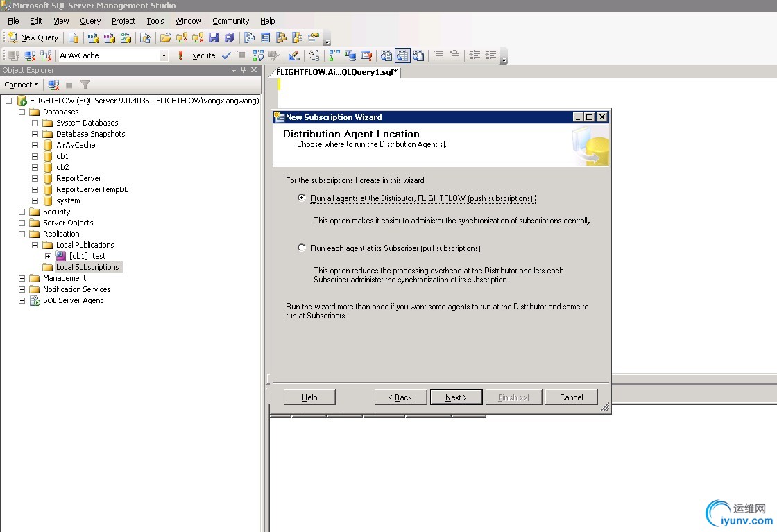Click Comment out selected lines icon

438,55
